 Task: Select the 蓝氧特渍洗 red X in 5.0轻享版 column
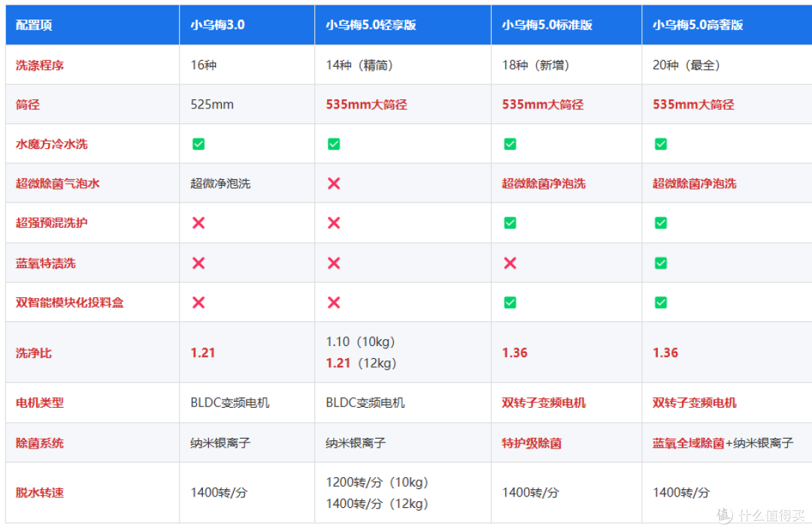[334, 263]
